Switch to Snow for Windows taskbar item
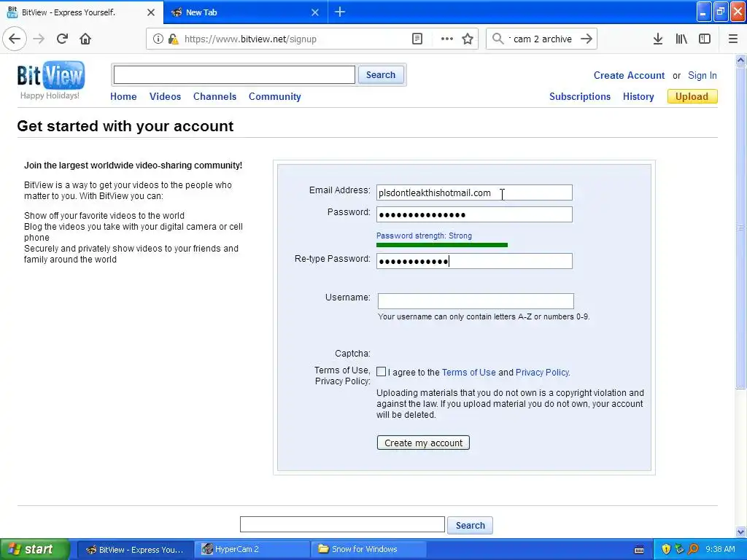Screen dimensions: 747x560 point(368,550)
